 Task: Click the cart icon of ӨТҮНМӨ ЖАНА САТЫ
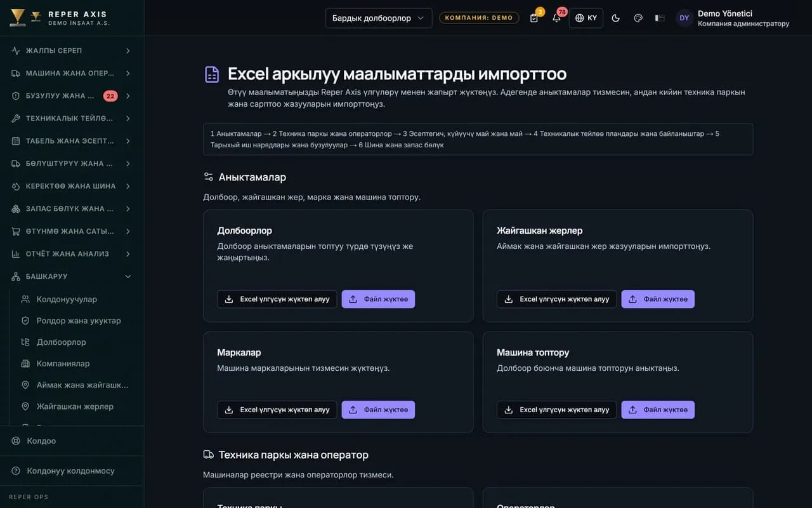16,231
